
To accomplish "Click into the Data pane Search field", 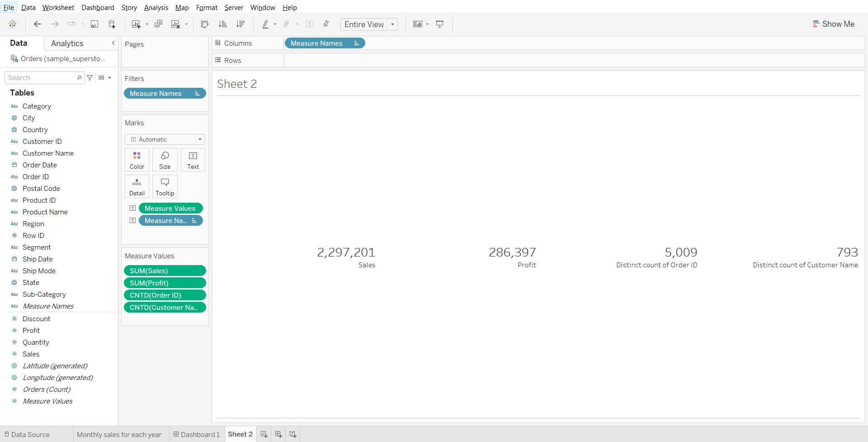I will point(41,78).
